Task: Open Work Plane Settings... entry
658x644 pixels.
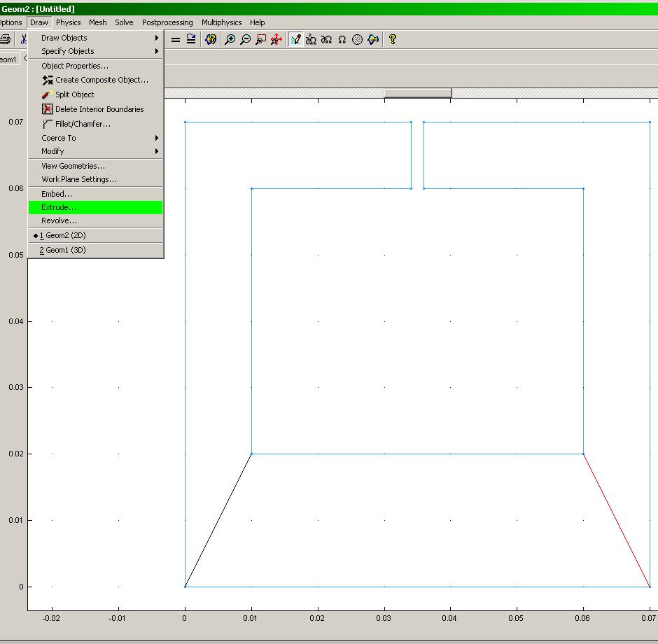Action: (x=96, y=179)
